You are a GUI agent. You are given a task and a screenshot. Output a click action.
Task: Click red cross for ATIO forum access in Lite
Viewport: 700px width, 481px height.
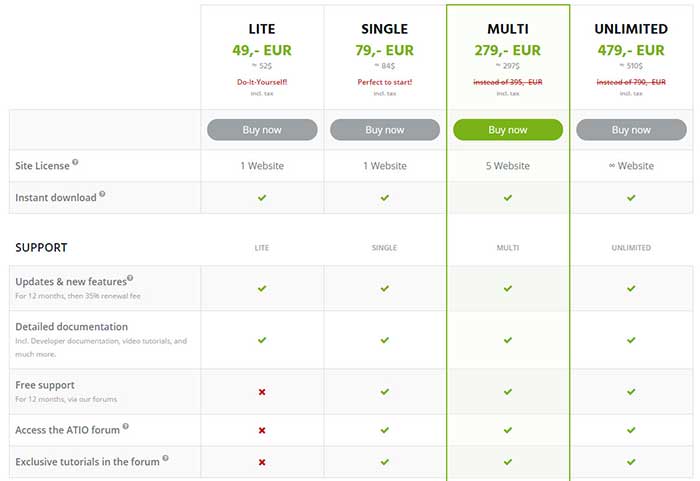(x=262, y=430)
